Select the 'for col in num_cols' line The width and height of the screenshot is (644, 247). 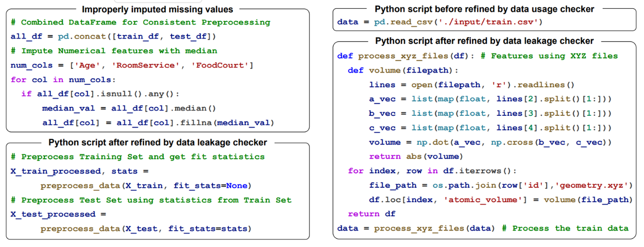click(x=63, y=80)
